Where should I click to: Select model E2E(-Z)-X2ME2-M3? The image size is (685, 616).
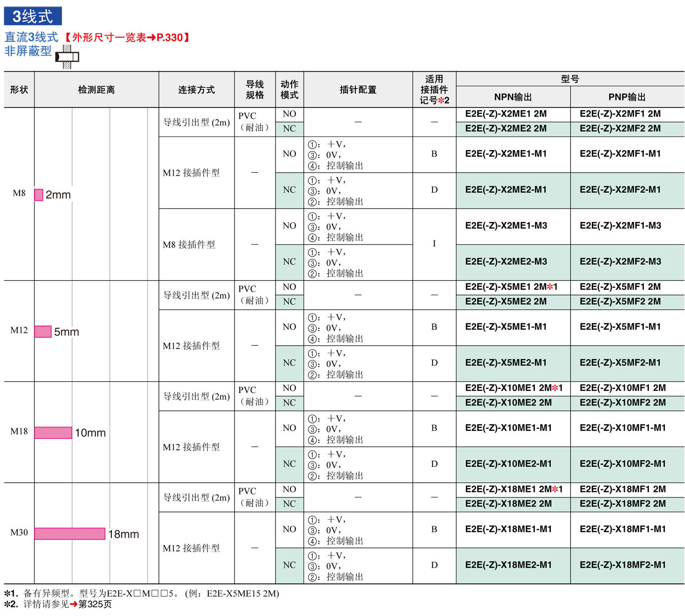506,262
